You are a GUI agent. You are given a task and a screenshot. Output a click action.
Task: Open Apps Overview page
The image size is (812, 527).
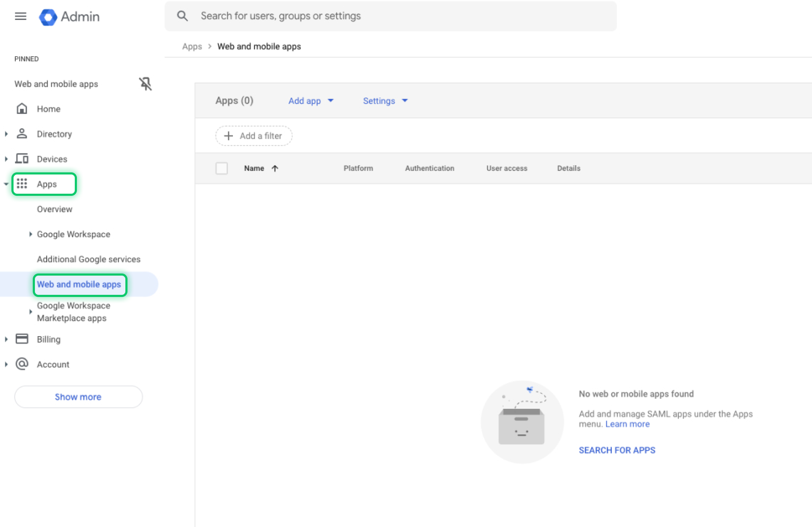click(x=54, y=209)
